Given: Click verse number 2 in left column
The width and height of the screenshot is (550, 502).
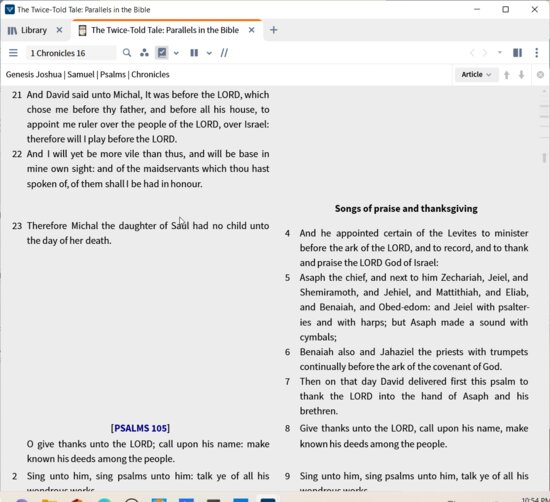Looking at the screenshot, I should click(x=14, y=476).
